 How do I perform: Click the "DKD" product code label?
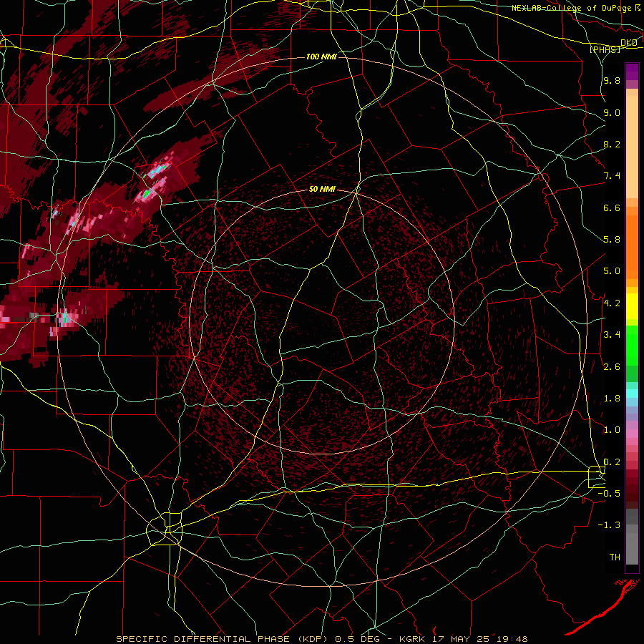pos(629,43)
